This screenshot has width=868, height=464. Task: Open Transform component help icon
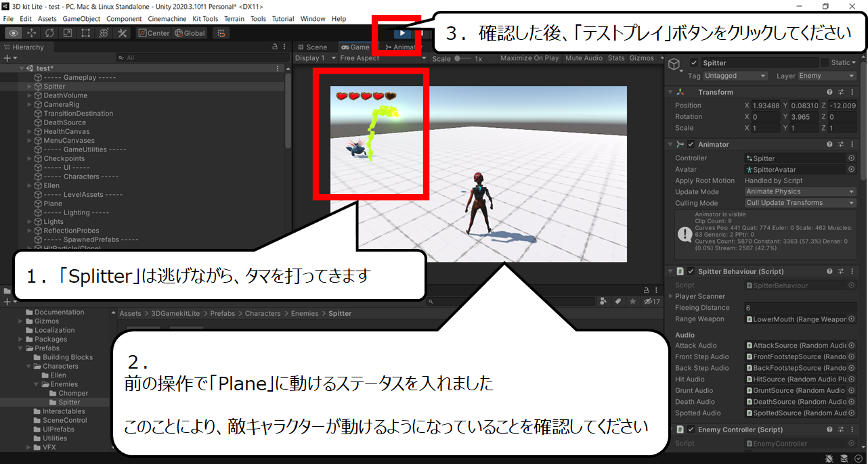tap(829, 92)
